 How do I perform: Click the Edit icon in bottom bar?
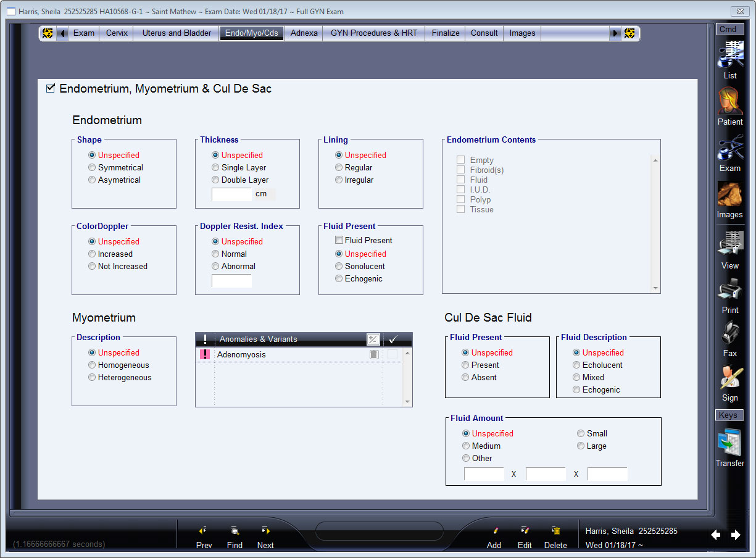pyautogui.click(x=525, y=530)
